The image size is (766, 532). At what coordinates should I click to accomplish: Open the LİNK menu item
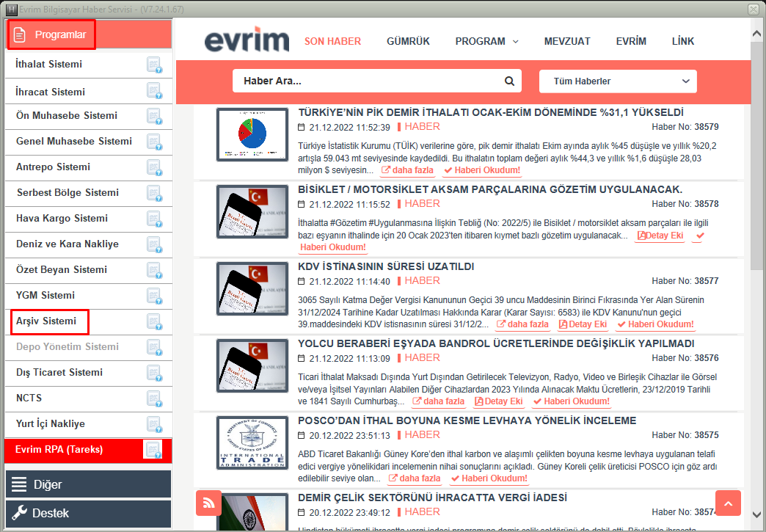point(683,42)
